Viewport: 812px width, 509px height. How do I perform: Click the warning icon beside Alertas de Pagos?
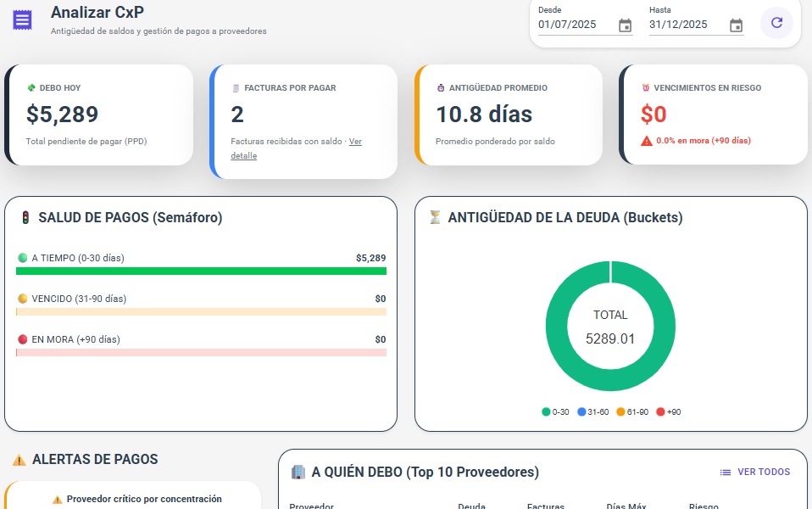click(19, 460)
